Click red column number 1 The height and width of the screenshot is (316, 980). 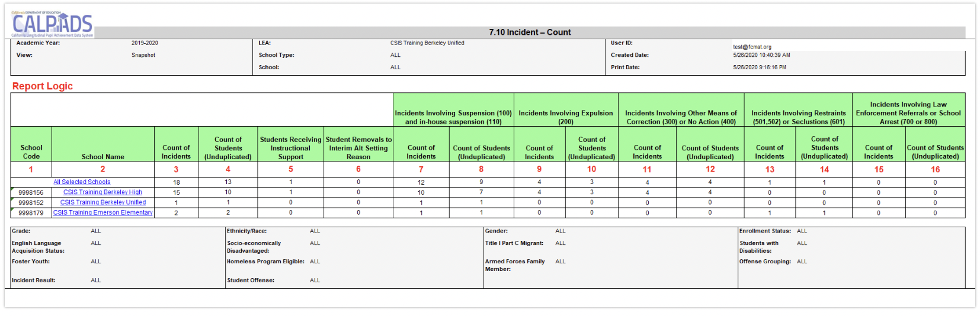pos(31,169)
